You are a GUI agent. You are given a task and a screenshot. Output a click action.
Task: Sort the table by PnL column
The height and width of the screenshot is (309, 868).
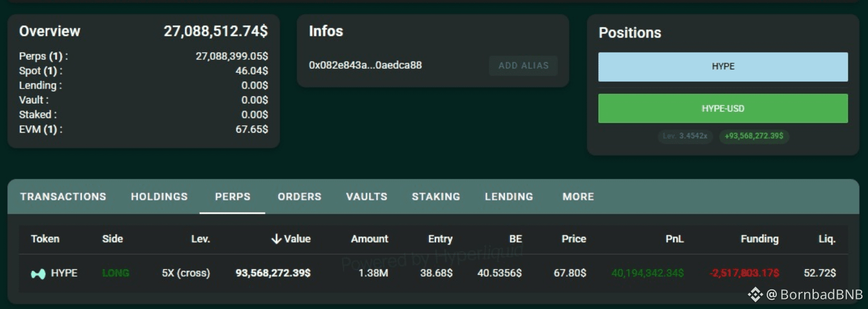[x=674, y=239]
